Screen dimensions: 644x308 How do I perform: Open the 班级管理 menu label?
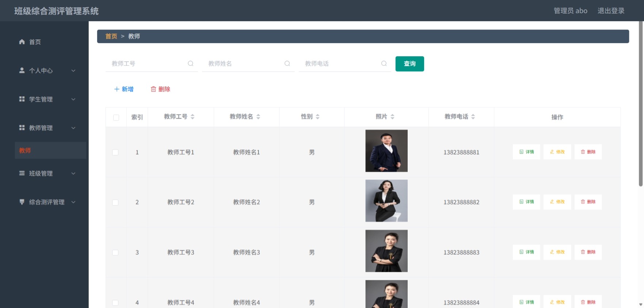coord(41,173)
